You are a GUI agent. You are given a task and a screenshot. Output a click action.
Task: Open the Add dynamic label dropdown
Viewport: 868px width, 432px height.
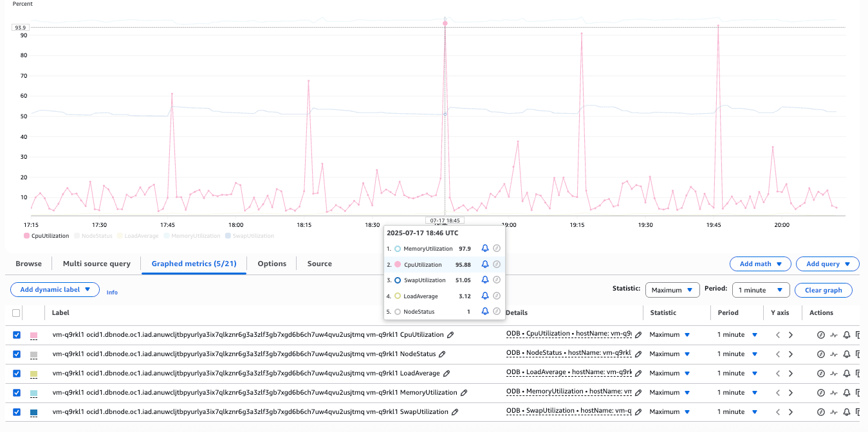point(55,289)
